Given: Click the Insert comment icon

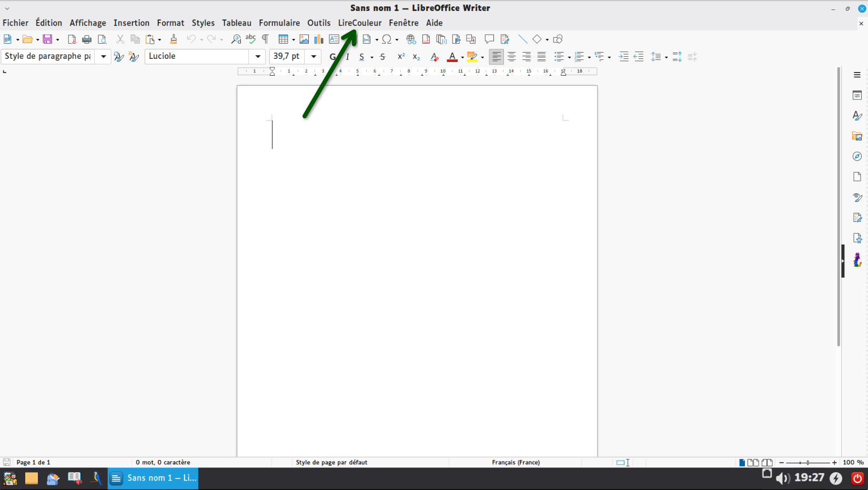Looking at the screenshot, I should click(489, 39).
